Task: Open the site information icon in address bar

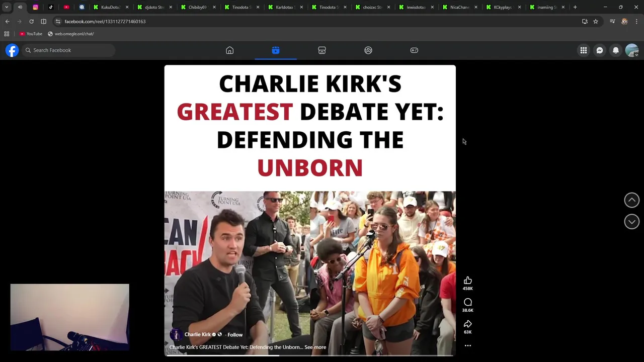Action: click(x=58, y=22)
